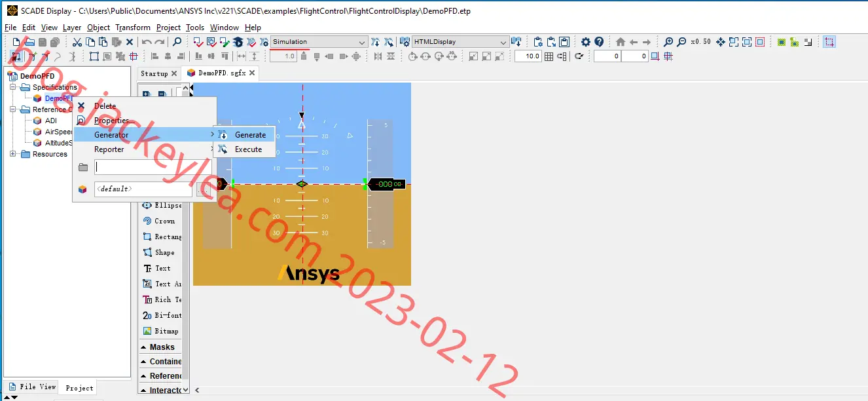Click the Open folder toolbar icon

(29, 42)
